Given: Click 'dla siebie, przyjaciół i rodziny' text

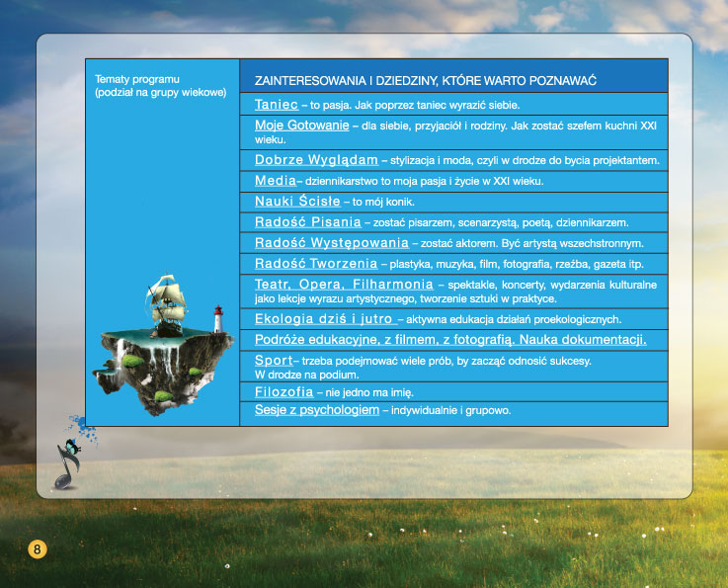Looking at the screenshot, I should click(x=434, y=126).
